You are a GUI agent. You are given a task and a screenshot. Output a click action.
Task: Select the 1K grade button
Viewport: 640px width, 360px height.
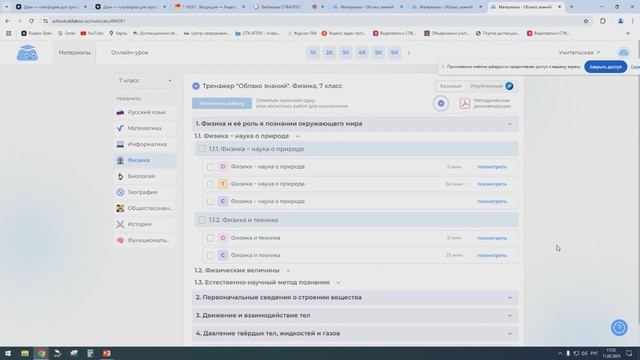click(x=313, y=53)
